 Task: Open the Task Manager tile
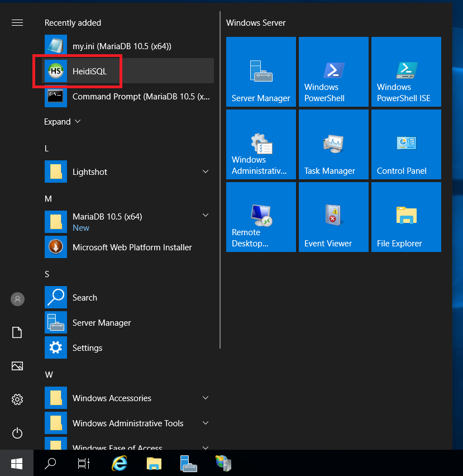(333, 144)
